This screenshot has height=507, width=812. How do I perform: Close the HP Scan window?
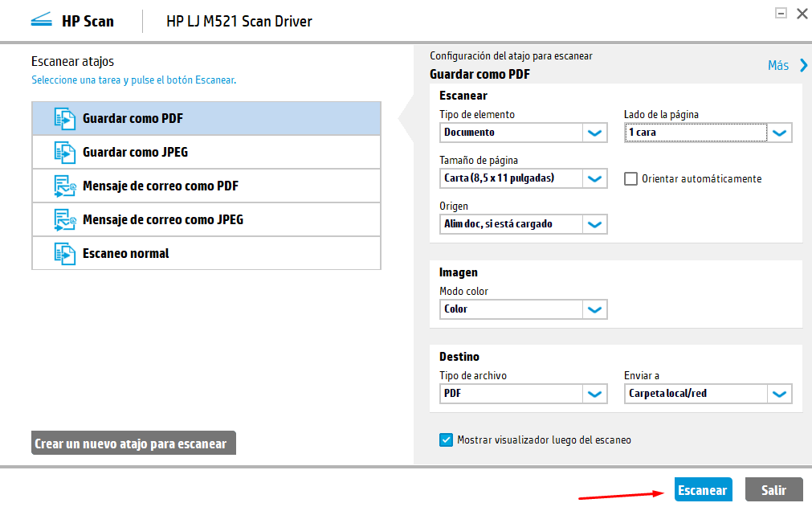click(x=802, y=14)
